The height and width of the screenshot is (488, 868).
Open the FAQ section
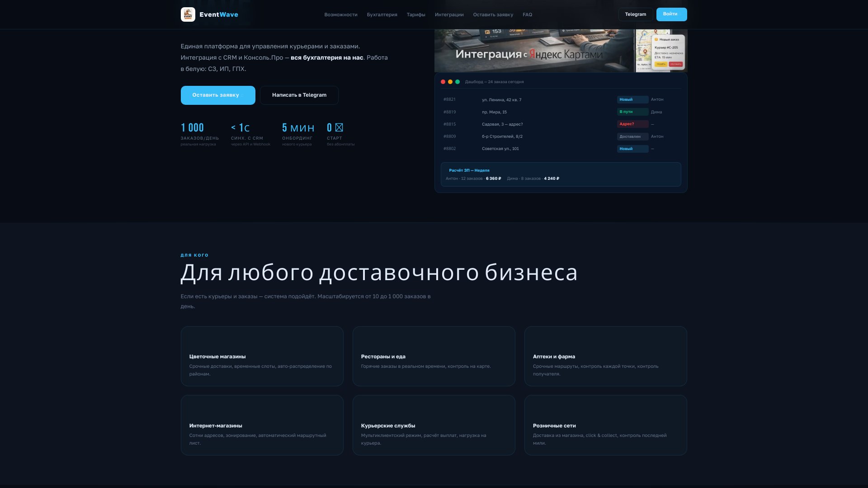(527, 14)
